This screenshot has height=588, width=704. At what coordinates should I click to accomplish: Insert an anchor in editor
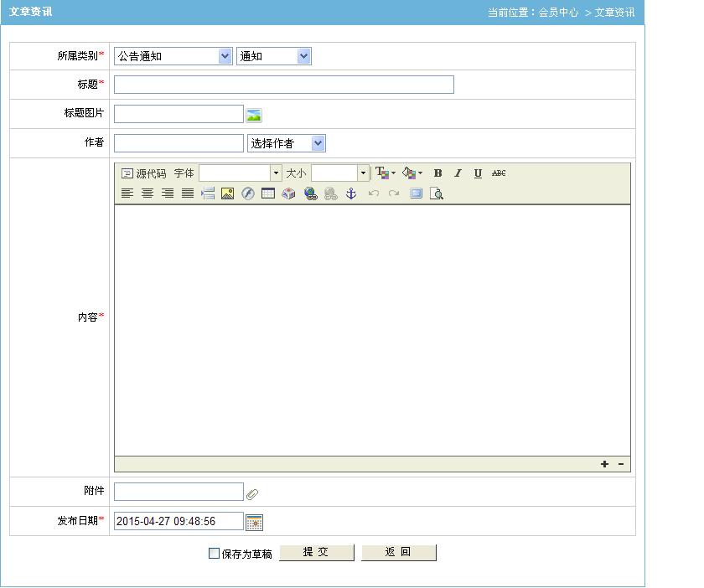[x=351, y=193]
